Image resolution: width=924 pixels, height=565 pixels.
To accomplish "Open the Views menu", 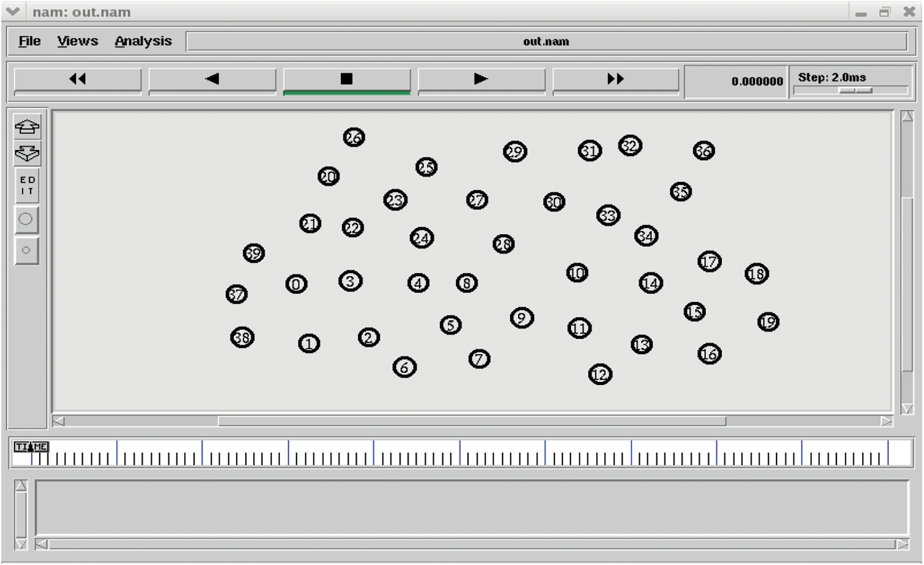I will point(77,41).
